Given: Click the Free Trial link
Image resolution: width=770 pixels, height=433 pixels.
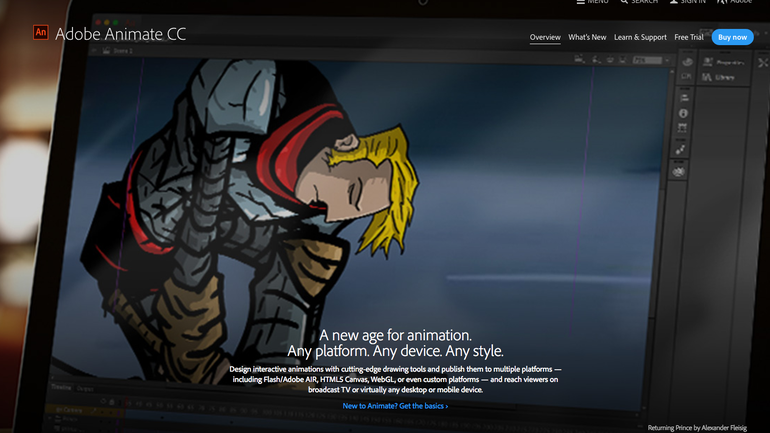Looking at the screenshot, I should click(x=689, y=37).
